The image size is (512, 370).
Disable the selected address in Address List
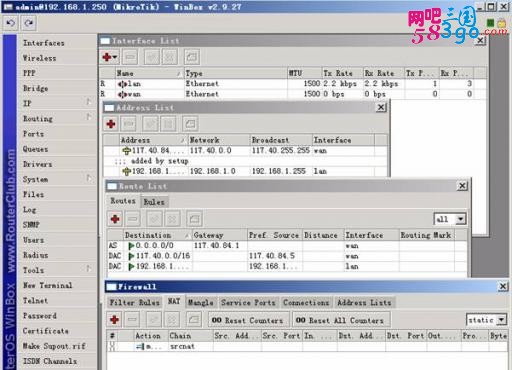pos(168,124)
